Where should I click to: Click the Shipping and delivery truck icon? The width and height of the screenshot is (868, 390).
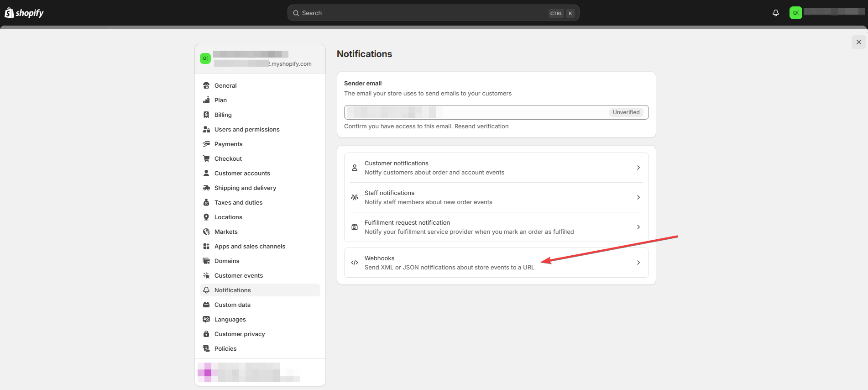pyautogui.click(x=206, y=188)
